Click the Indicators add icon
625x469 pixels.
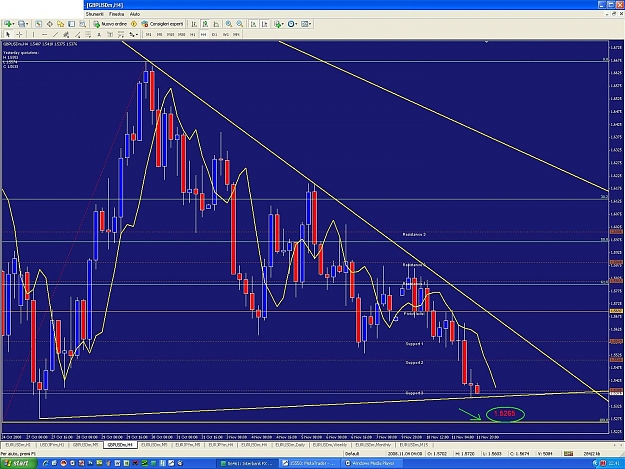click(x=277, y=24)
